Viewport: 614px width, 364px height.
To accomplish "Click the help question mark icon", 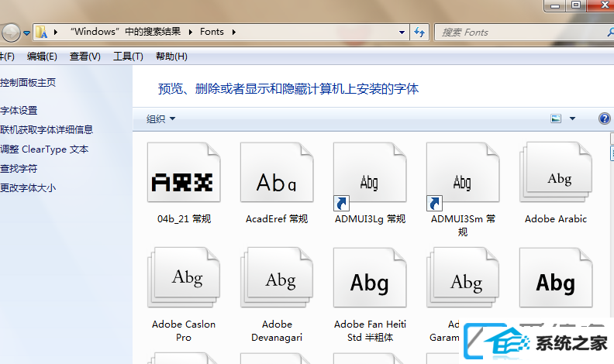I will tap(604, 118).
